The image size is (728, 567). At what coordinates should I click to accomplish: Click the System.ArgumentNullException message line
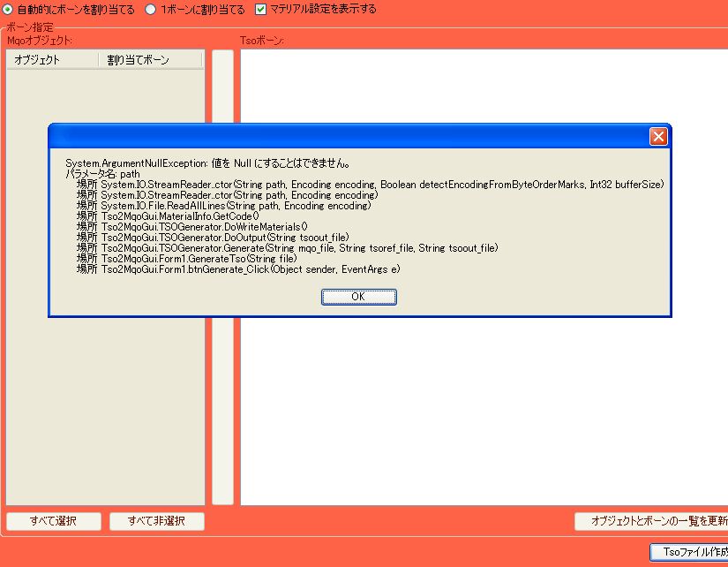point(208,163)
